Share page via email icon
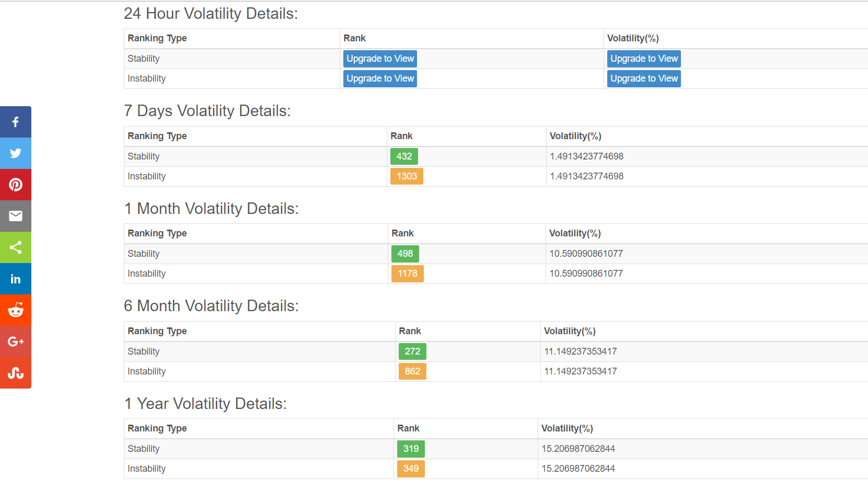 click(16, 216)
